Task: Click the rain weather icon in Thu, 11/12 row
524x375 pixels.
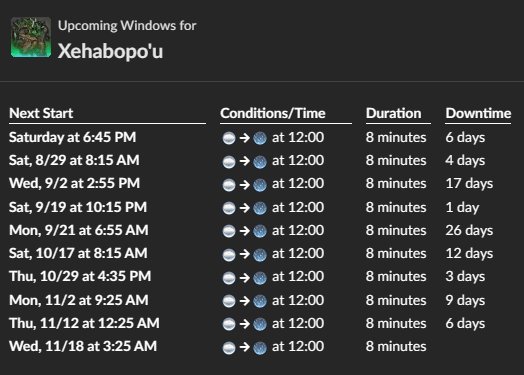Action: 260,324
